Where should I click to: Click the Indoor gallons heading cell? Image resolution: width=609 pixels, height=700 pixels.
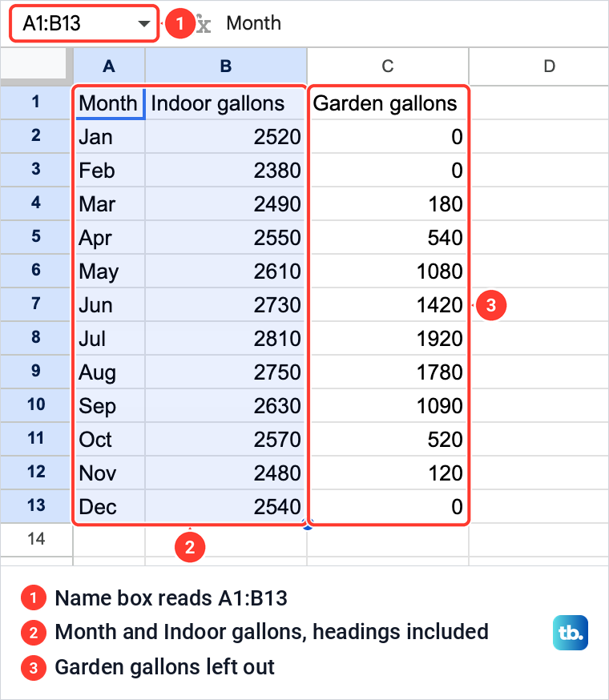226,103
